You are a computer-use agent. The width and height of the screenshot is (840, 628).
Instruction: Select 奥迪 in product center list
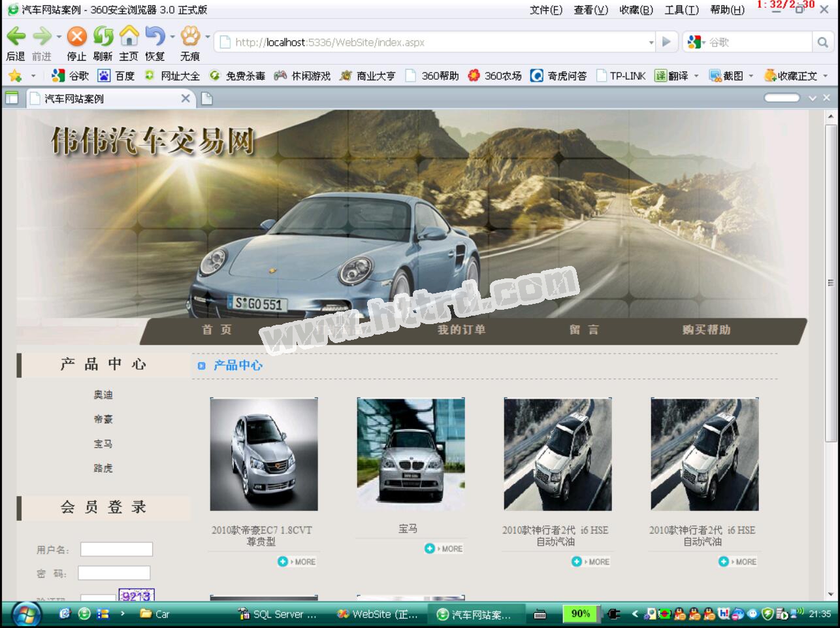click(103, 395)
